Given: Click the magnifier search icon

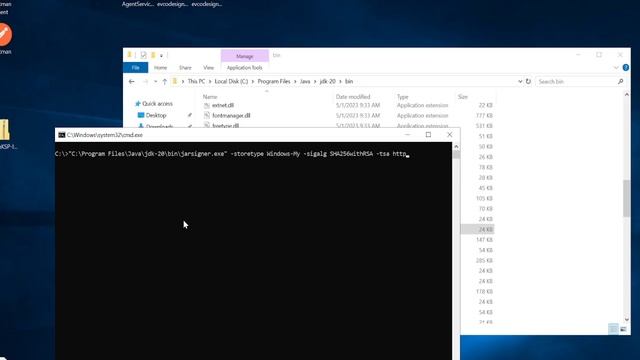Looking at the screenshot, I should tap(620, 82).
